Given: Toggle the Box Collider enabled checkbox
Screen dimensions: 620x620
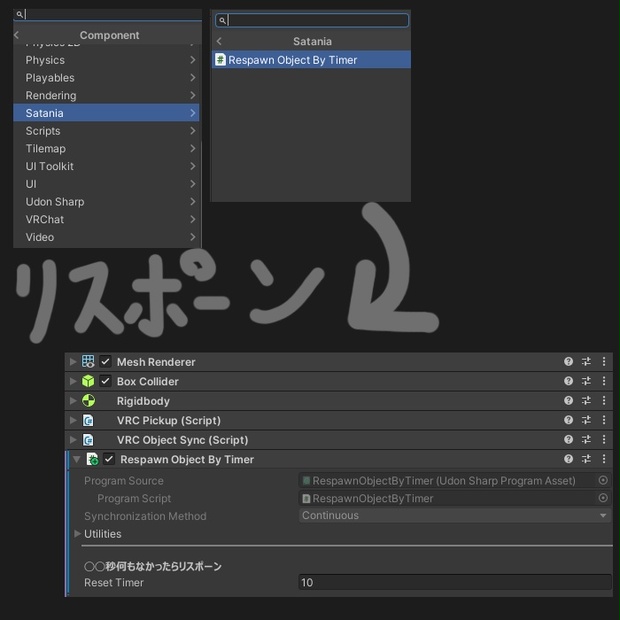Looking at the screenshot, I should [105, 381].
